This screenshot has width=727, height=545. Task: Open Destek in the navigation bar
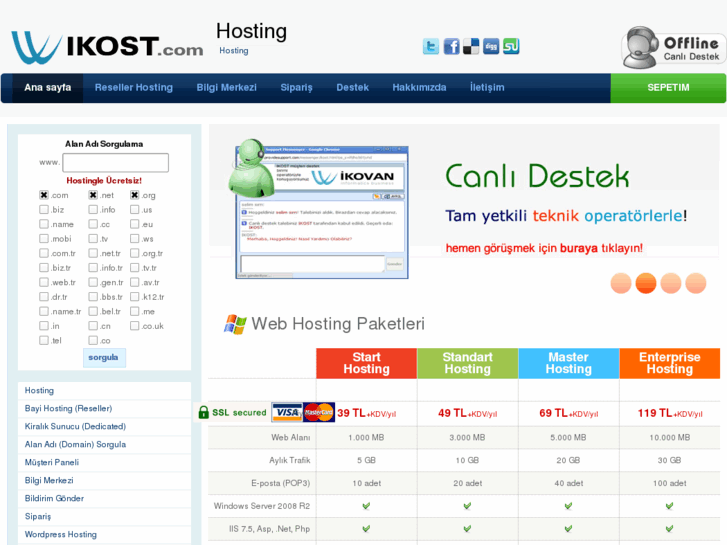click(352, 88)
